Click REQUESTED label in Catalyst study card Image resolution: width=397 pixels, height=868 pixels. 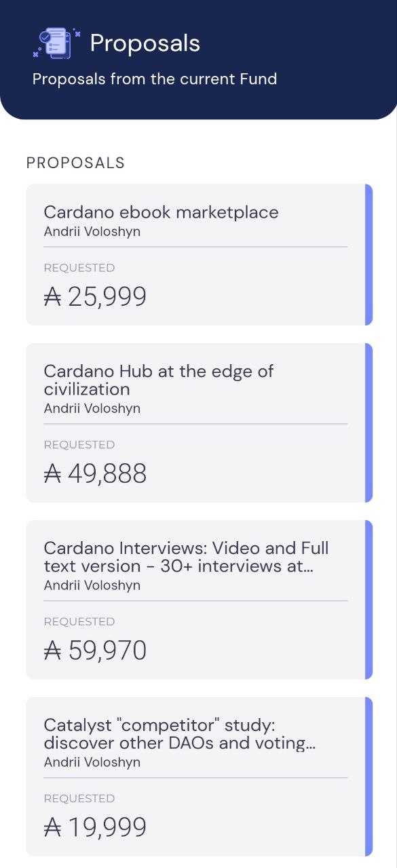pos(79,799)
